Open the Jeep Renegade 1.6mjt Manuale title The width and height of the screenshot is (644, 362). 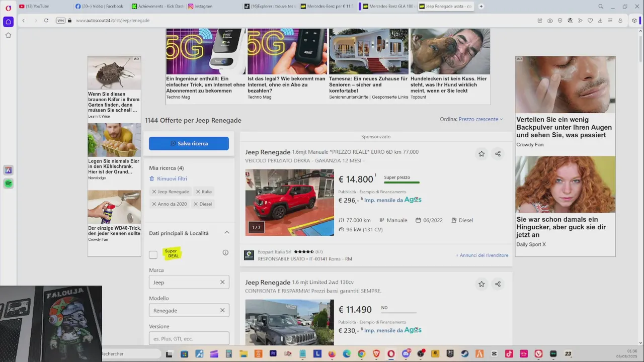click(332, 152)
